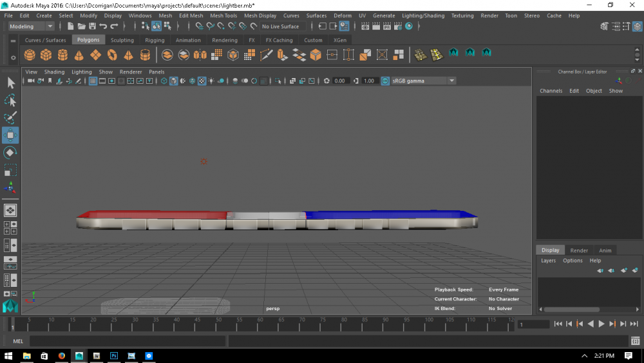Click the Bevel cube shelf icon

coord(316,55)
